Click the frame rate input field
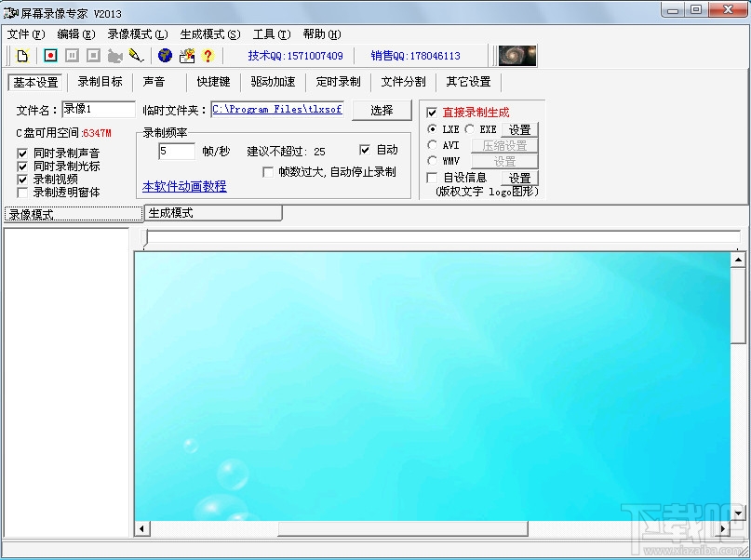Screen dimensions: 751x560 (x=177, y=152)
